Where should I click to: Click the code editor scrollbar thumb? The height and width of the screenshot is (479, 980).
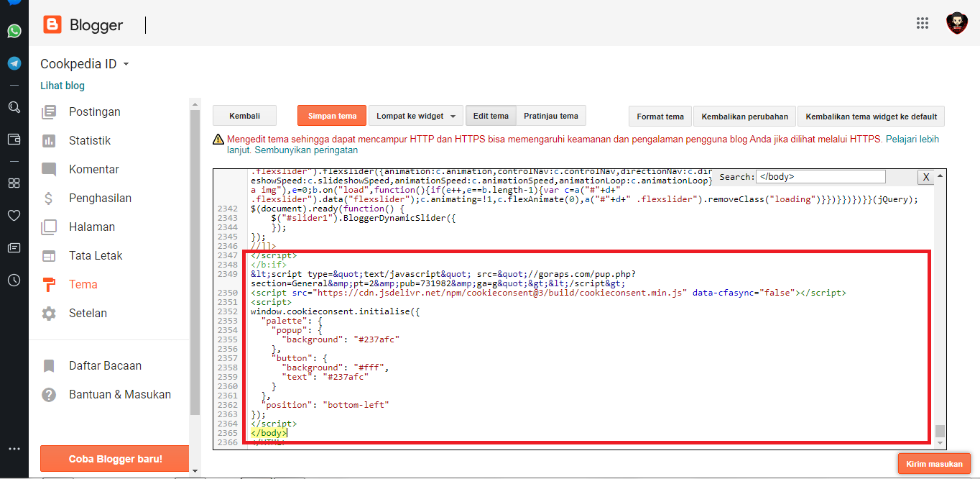tap(940, 432)
